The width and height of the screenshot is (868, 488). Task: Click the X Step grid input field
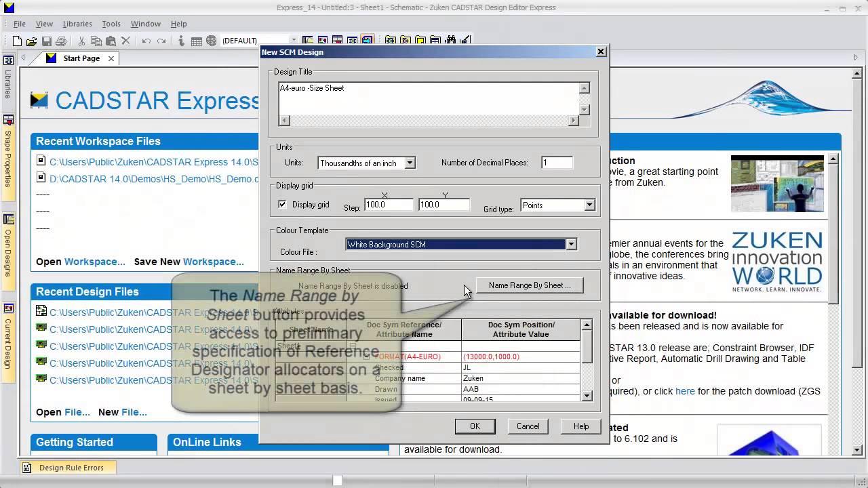[389, 205]
